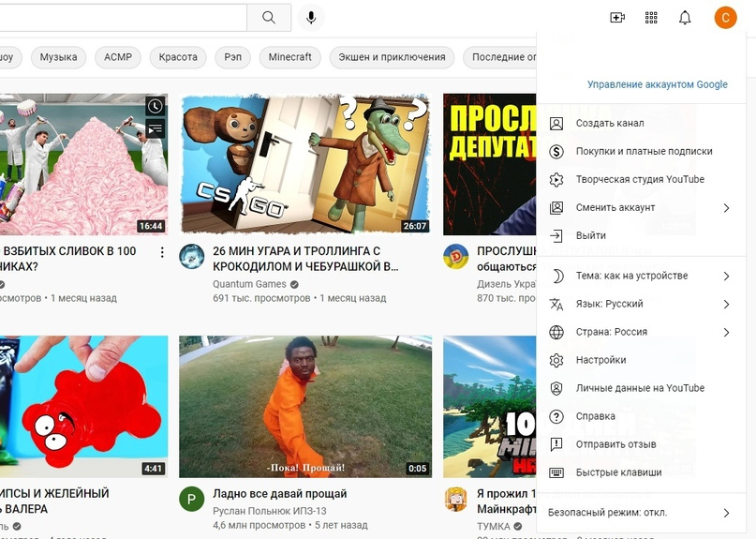This screenshot has width=756, height=539.
Task: Play the whipped cream mountain thumbnail
Action: tap(84, 165)
